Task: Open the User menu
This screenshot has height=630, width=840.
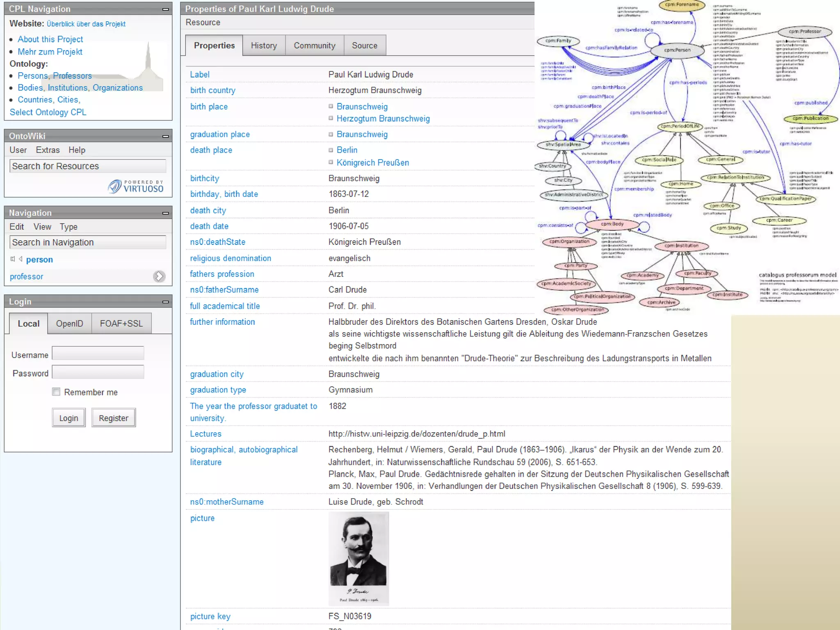Action: point(18,150)
